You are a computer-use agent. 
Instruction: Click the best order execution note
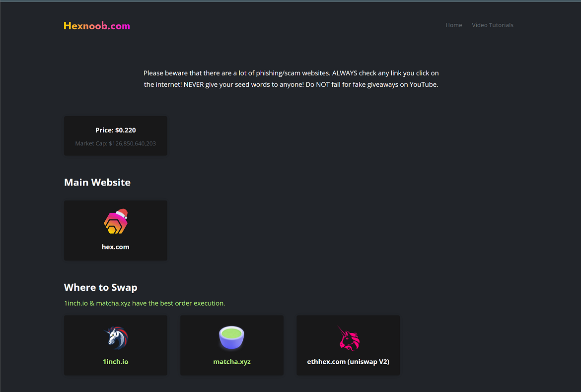point(145,303)
